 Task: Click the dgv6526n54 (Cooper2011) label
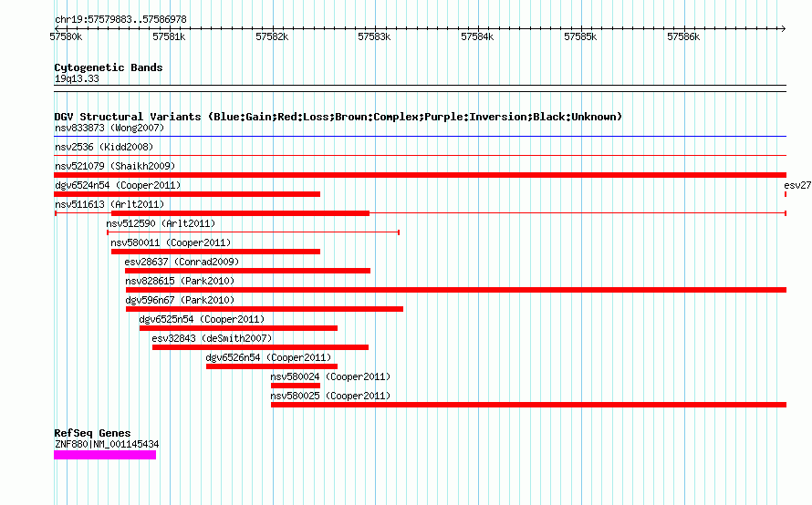click(268, 357)
